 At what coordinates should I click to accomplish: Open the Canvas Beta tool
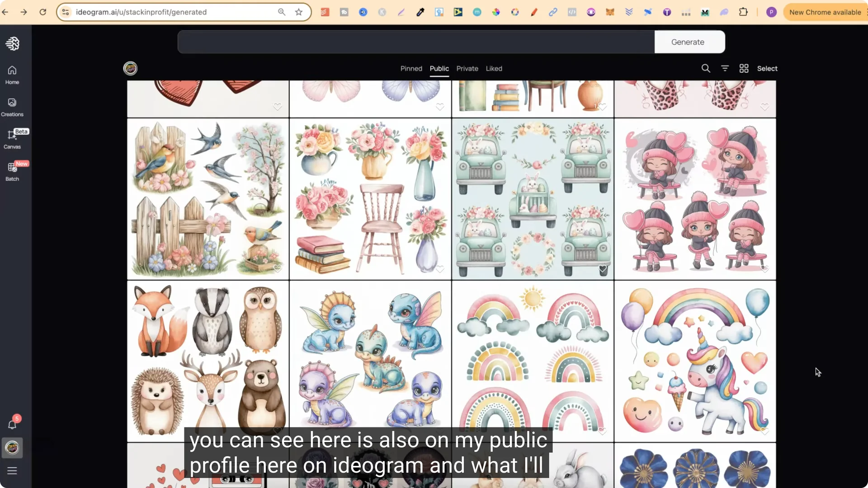coord(13,139)
